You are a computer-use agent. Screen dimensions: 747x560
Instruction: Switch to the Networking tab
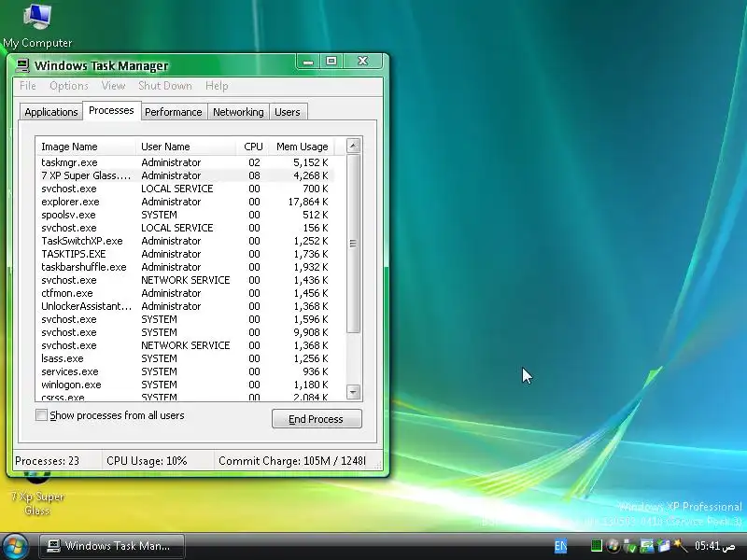tap(238, 112)
